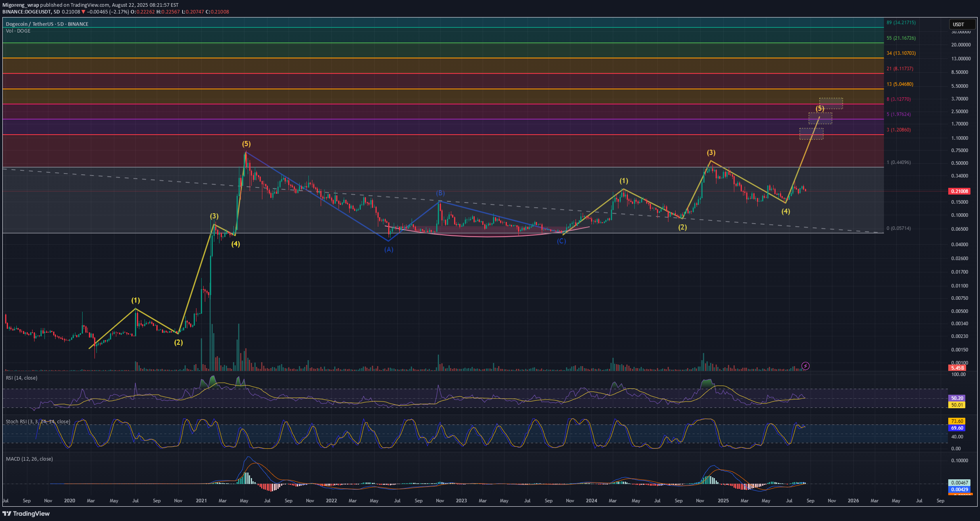Click the 2026 year label on time axis
Image resolution: width=980 pixels, height=521 pixels.
[853, 501]
